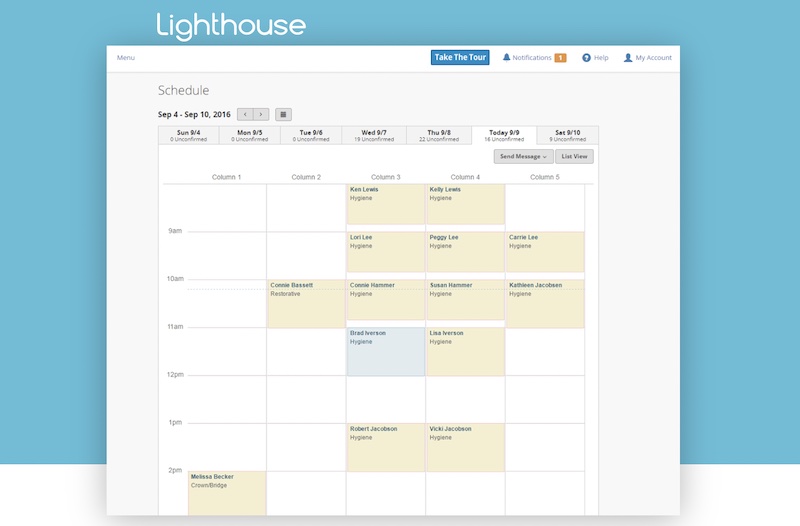Image resolution: width=800 pixels, height=526 pixels.
Task: Click the orange notification count badge
Action: click(x=560, y=58)
